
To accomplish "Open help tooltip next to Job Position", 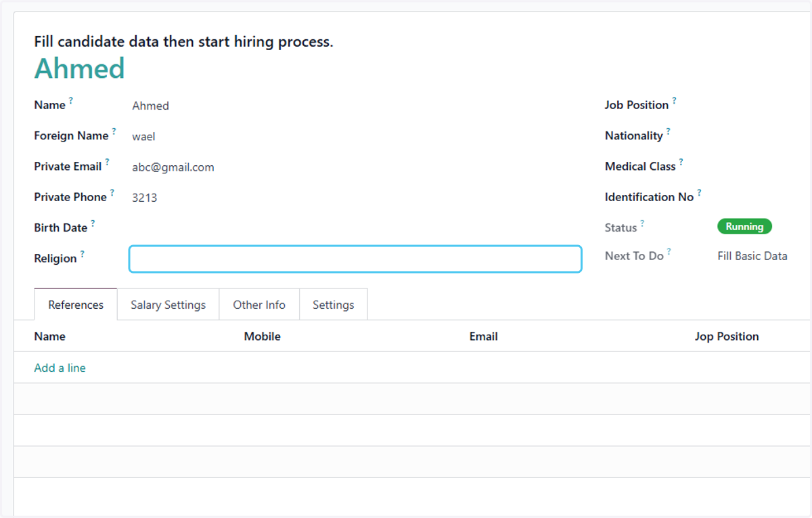I will click(x=674, y=101).
